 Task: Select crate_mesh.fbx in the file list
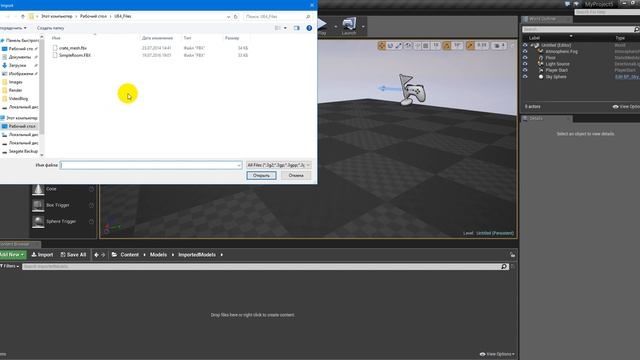point(73,48)
